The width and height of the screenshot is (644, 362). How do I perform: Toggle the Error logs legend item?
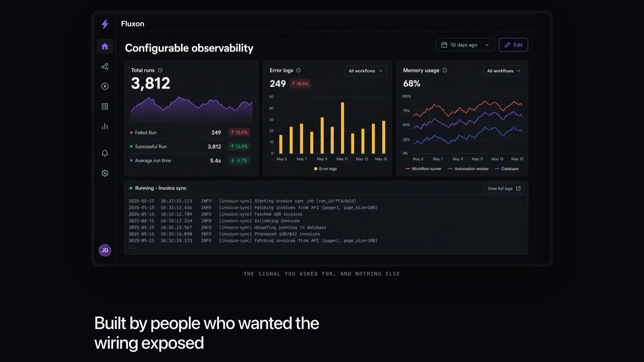point(325,169)
